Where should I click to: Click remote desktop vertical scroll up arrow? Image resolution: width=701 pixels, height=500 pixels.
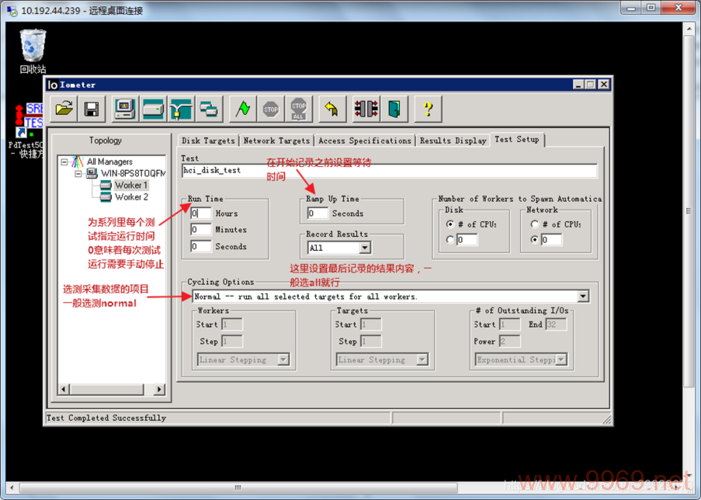(689, 29)
